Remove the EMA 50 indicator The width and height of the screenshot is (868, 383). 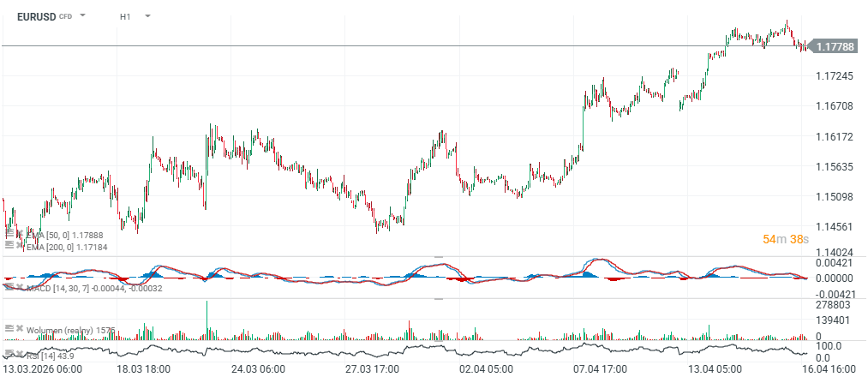[x=19, y=233]
